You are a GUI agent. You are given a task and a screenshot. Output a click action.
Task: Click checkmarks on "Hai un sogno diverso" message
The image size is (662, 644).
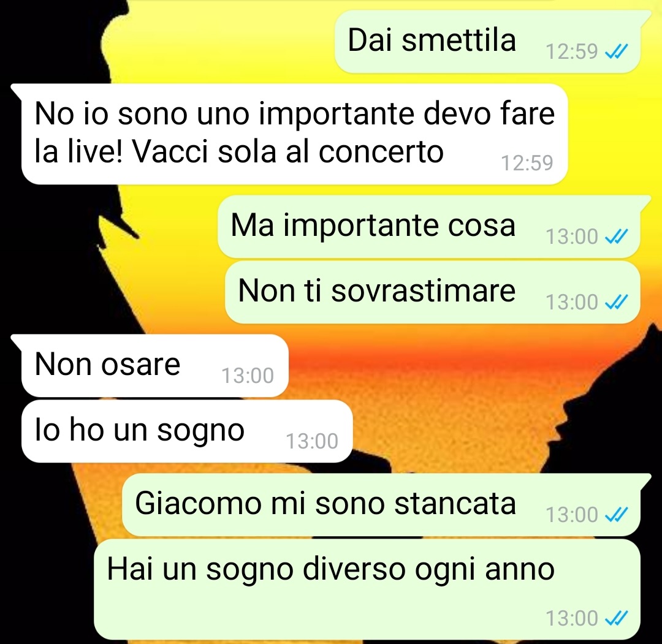pyautogui.click(x=617, y=618)
